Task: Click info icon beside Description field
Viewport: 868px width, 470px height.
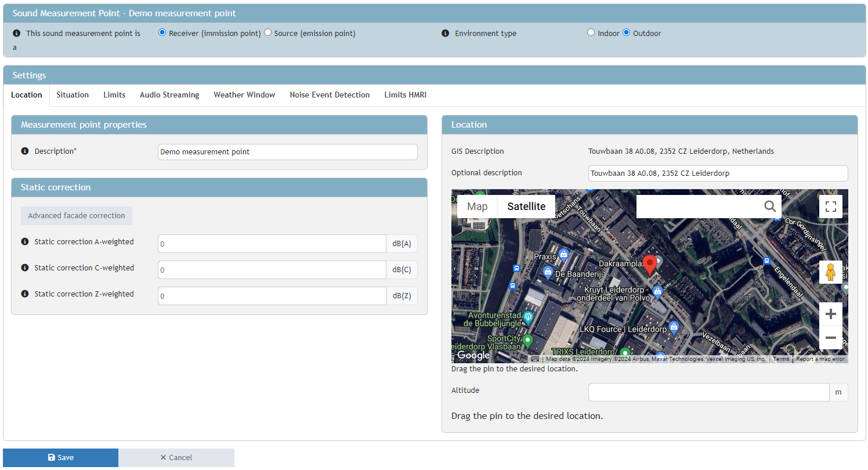Action: tap(25, 151)
